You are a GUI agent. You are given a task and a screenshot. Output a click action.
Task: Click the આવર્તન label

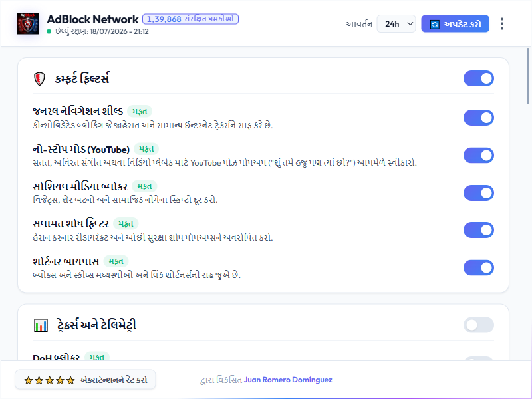(x=359, y=24)
